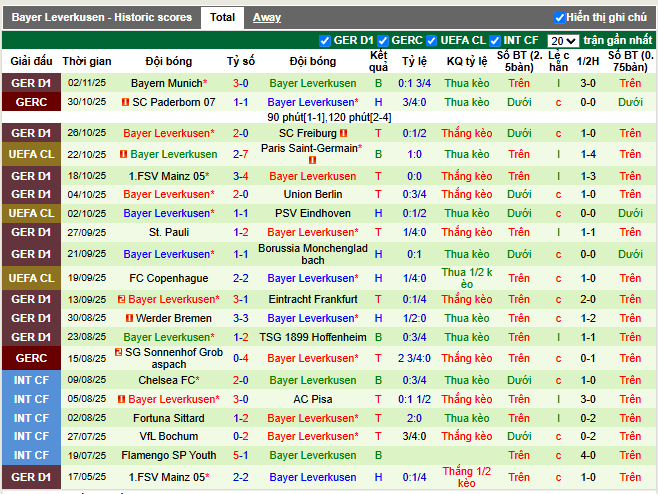The width and height of the screenshot is (658, 494).
Task: Open Bayern Munich team link
Action: click(167, 83)
